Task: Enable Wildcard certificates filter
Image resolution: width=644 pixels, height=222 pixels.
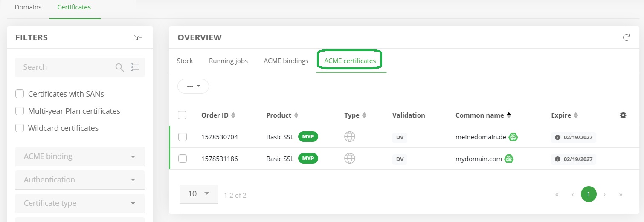Action: click(20, 128)
